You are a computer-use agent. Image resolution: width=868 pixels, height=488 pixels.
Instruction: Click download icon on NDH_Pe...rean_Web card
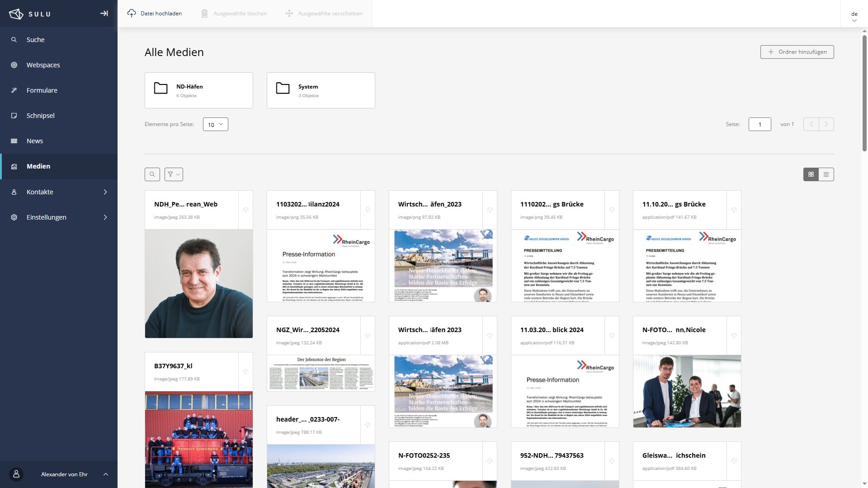pyautogui.click(x=245, y=210)
